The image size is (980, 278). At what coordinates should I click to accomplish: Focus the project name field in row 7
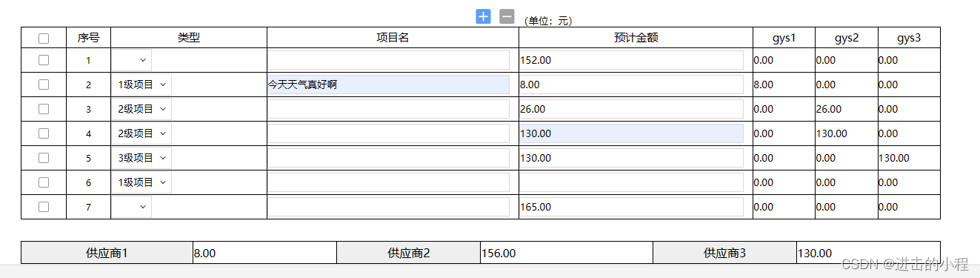[x=389, y=207]
